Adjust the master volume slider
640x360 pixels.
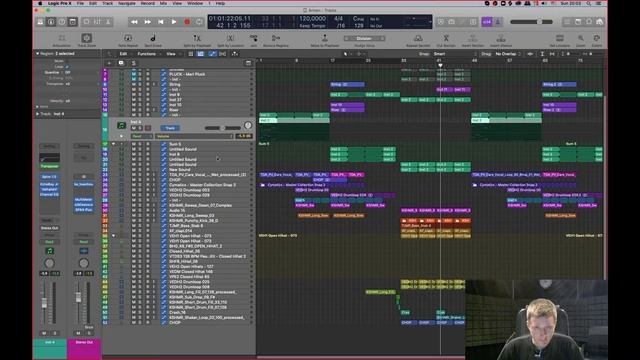[x=532, y=22]
